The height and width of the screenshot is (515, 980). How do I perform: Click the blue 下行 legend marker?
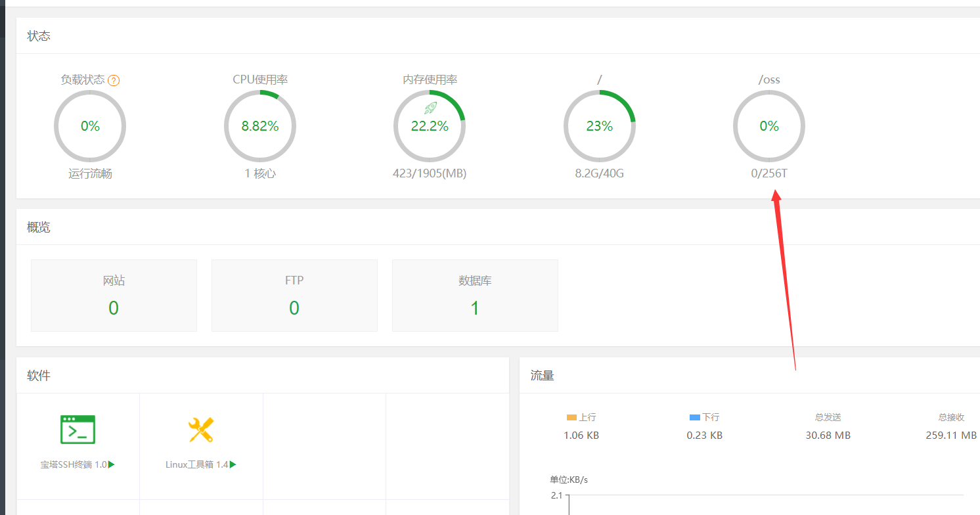click(695, 417)
